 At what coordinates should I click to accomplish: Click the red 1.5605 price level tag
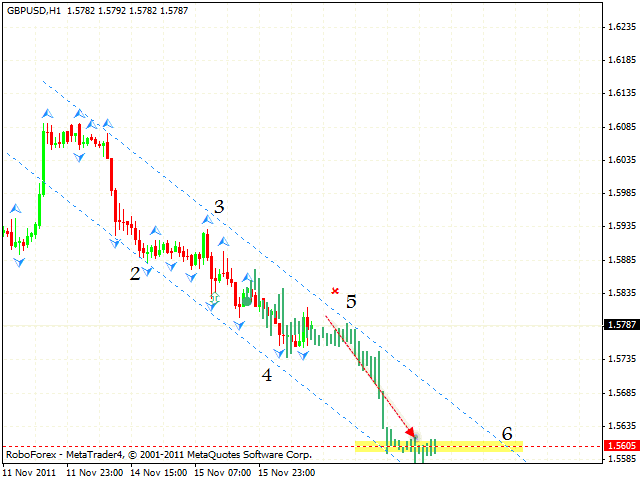pyautogui.click(x=621, y=446)
